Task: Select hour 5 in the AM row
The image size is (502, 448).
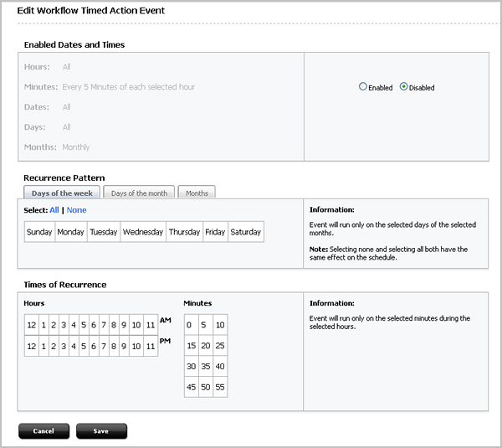Action: pyautogui.click(x=83, y=325)
